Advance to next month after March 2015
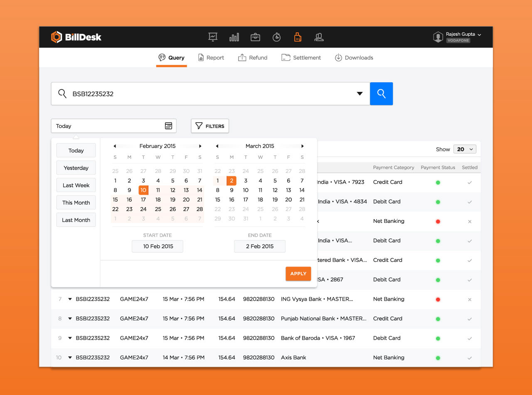The image size is (532, 395). pyautogui.click(x=303, y=146)
